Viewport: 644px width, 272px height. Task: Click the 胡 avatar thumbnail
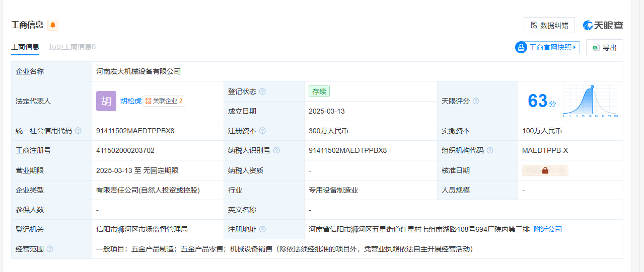(x=106, y=101)
